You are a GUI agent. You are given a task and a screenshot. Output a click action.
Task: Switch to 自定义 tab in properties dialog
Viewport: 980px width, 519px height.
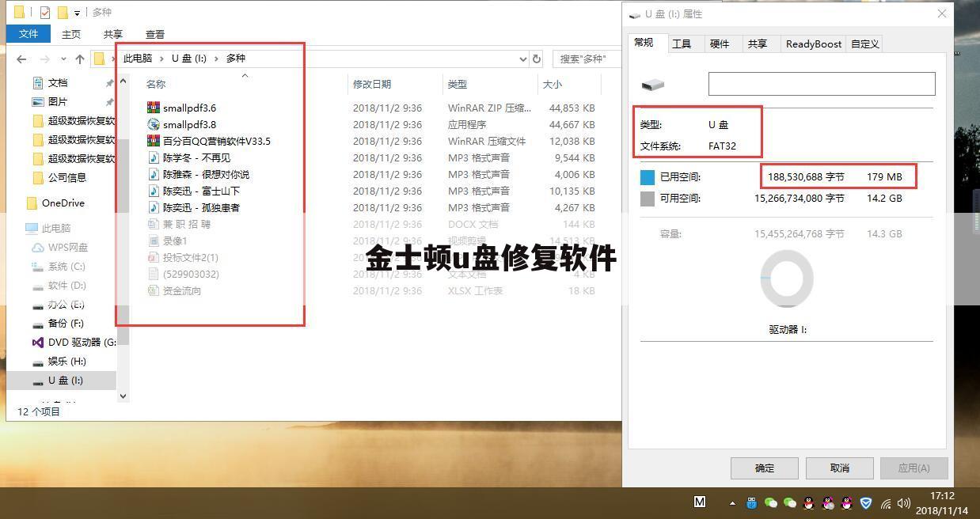[865, 44]
